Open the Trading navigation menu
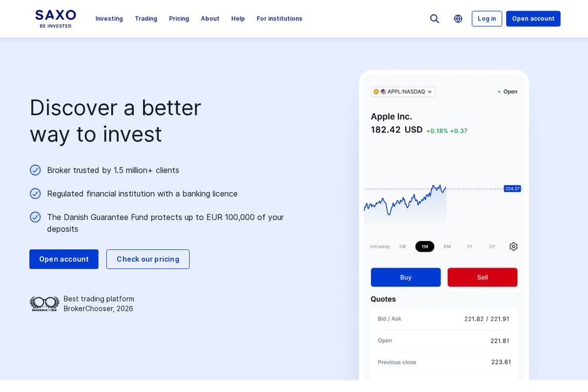588x392 pixels. coord(146,19)
